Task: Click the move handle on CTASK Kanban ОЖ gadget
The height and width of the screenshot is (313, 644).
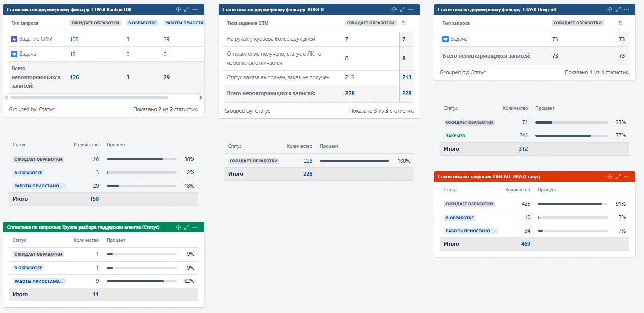Action: coord(178,10)
